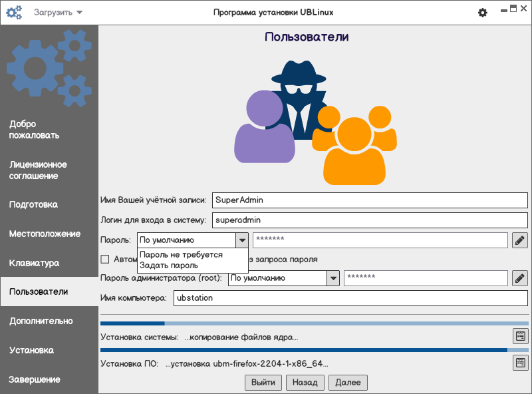
Task: Click the computer name field 'ubstation'
Action: (350, 298)
